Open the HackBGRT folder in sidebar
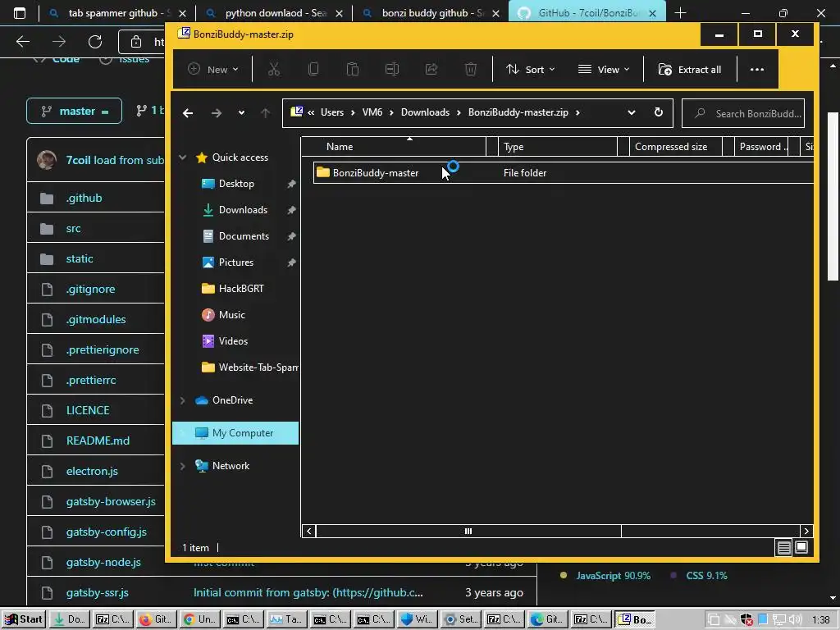Screen dimensions: 840x630 click(241, 289)
